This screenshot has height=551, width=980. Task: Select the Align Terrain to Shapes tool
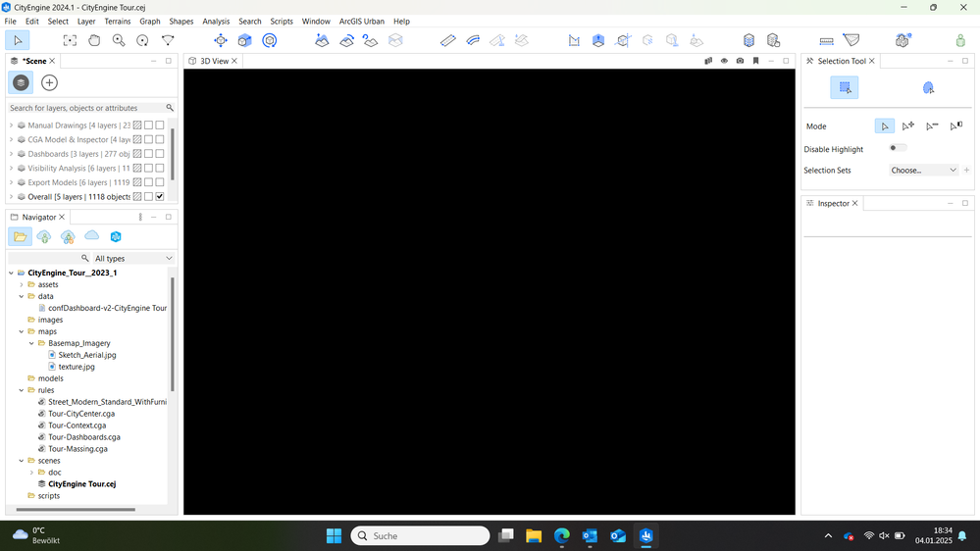(346, 40)
